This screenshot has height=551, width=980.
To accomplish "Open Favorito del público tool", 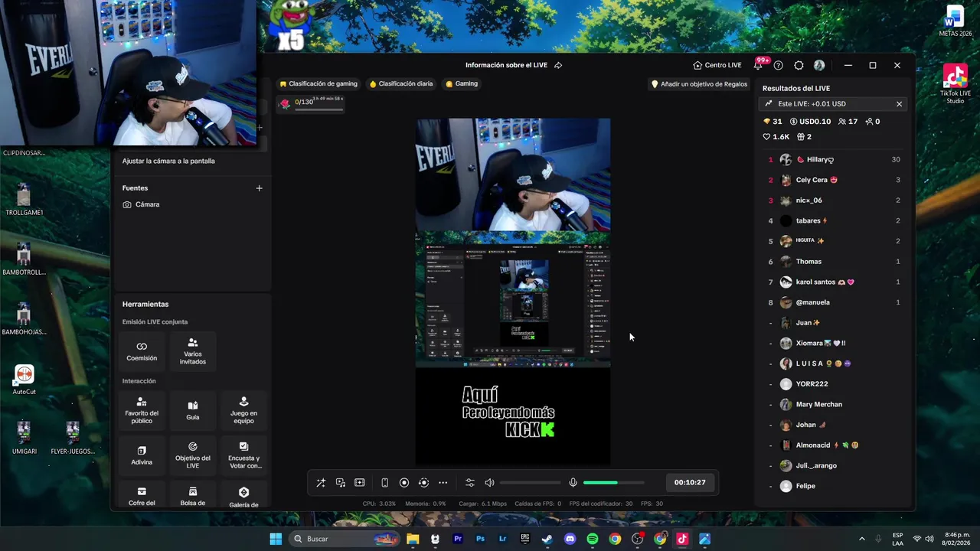I will tap(142, 410).
